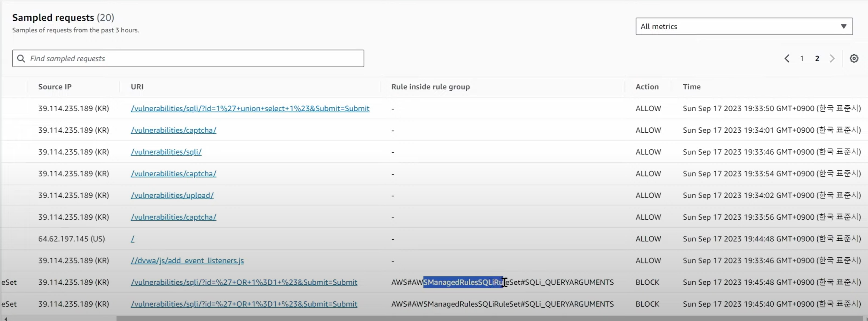This screenshot has height=321, width=868.
Task: Sort by the Source IP column header
Action: [x=55, y=87]
